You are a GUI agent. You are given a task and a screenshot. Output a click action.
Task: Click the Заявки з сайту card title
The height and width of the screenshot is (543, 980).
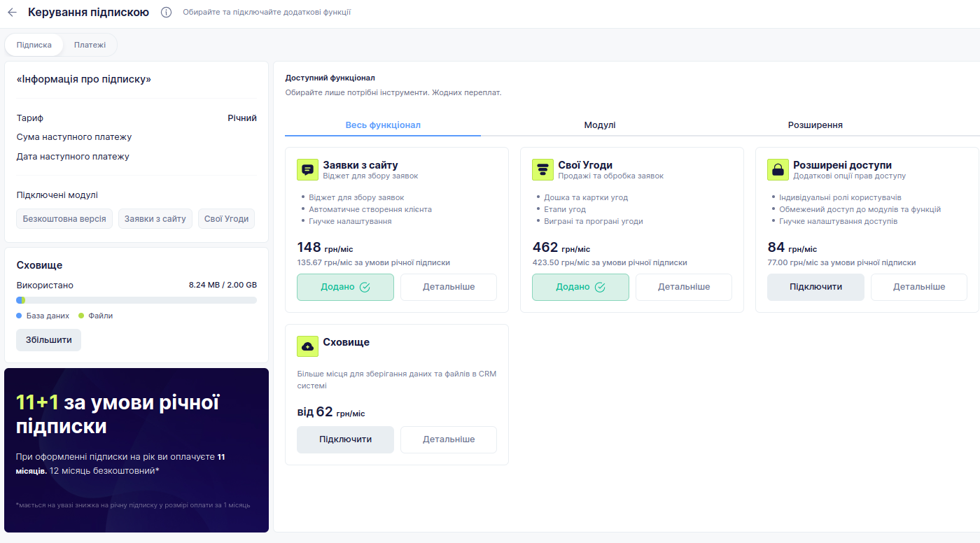360,165
